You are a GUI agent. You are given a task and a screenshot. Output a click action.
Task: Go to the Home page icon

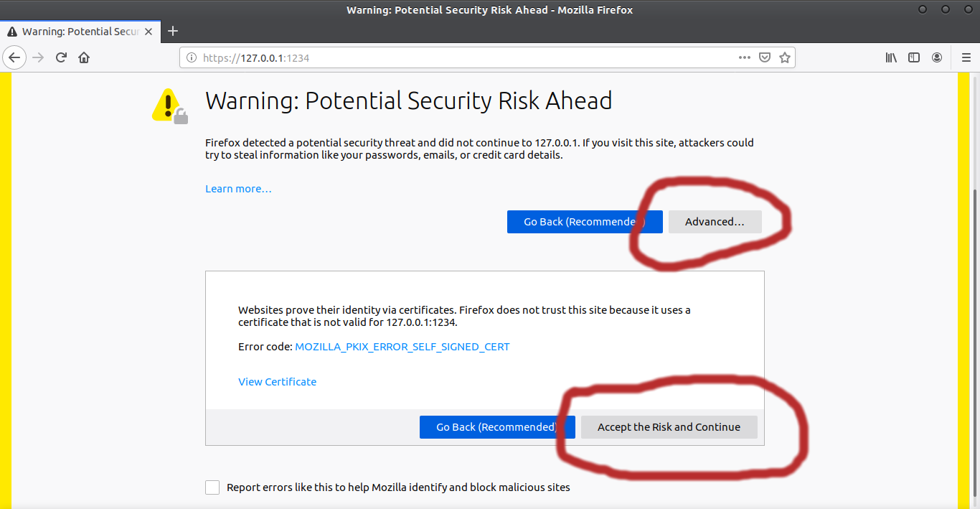(x=84, y=57)
